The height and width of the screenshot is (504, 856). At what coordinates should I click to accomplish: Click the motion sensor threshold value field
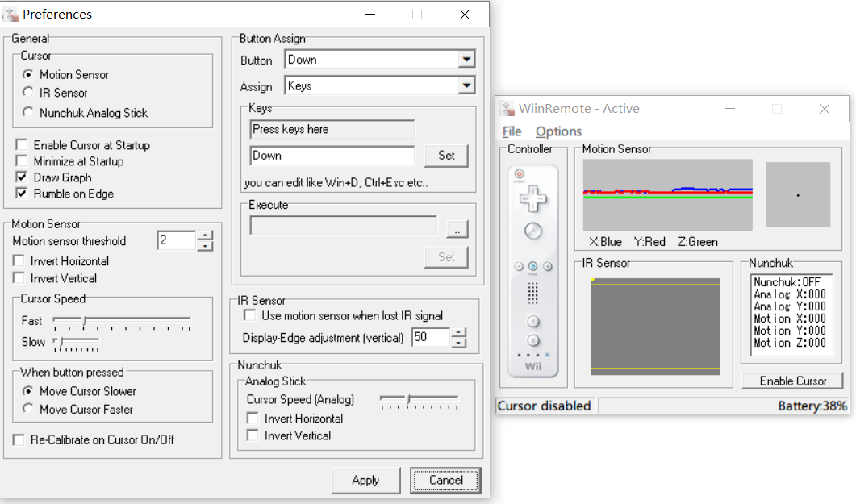177,240
